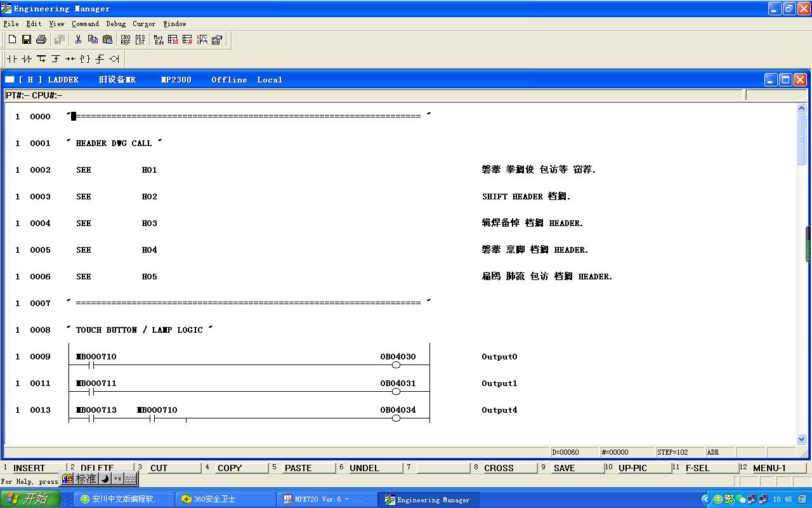Insert a normally closed contact symbol
Screen dimensions: 812x508
click(x=26, y=59)
